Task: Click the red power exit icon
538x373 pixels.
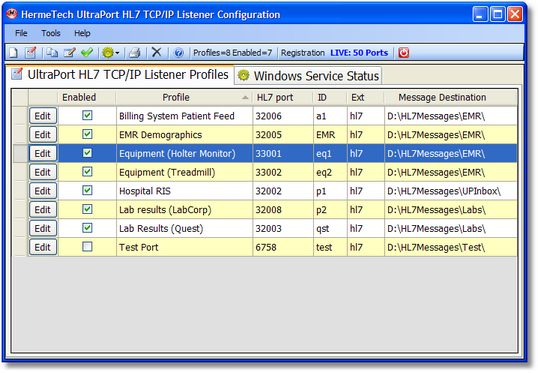Action: click(x=404, y=53)
